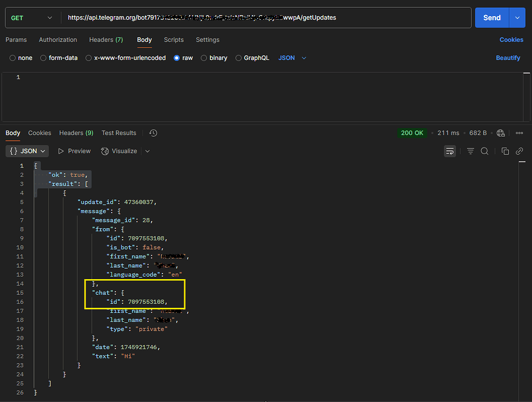Copy the response body via copy icon

point(505,151)
